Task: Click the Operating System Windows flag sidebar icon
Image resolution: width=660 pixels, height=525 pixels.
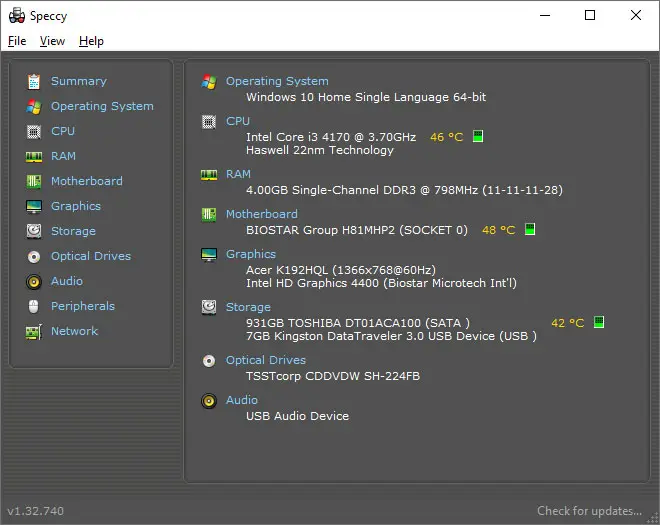Action: coord(34,107)
